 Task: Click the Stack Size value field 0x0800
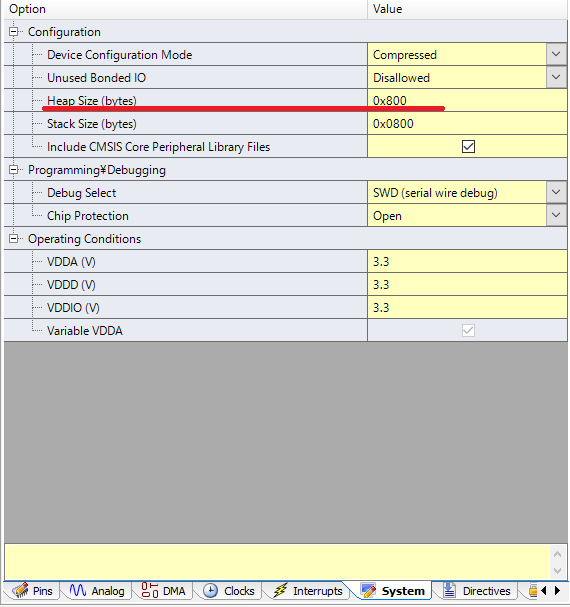point(467,123)
